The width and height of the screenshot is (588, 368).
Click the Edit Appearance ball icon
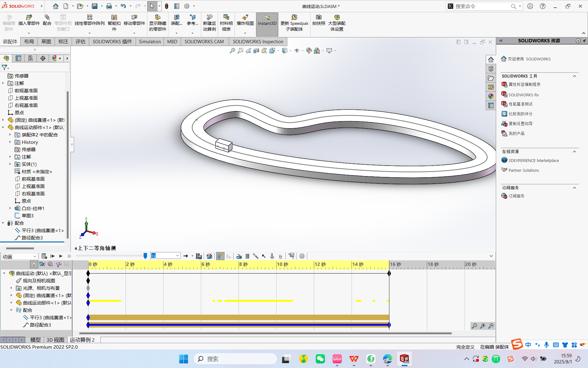point(309,50)
